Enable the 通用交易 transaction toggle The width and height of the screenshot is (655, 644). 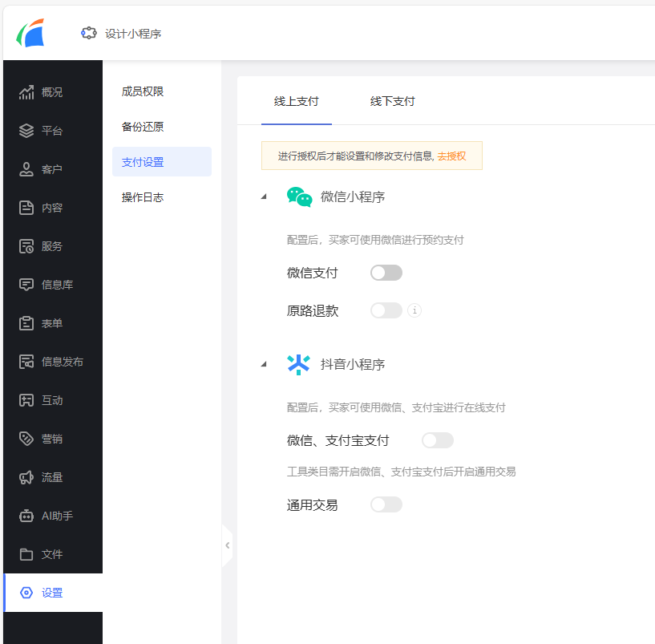coord(386,504)
